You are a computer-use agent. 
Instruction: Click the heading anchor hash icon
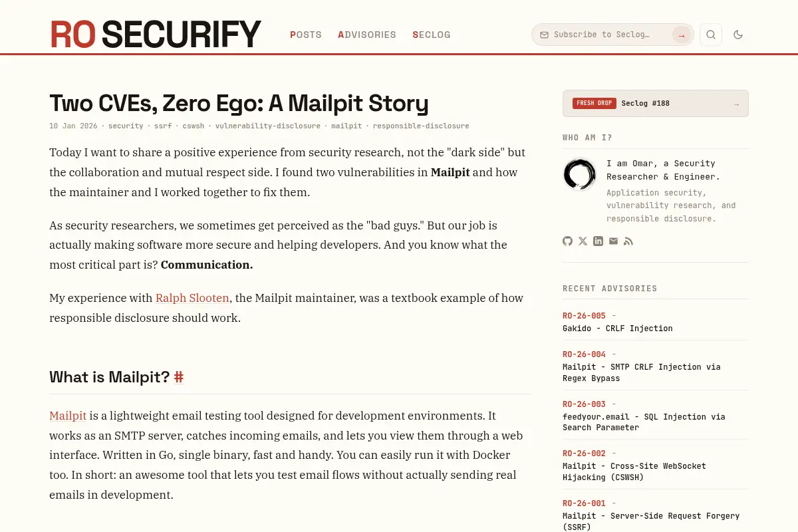coord(178,377)
